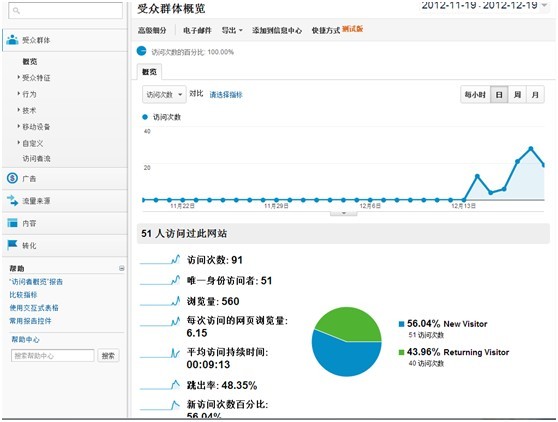Open the 流量来源 traffic sources icon
The image size is (558, 422).
pos(12,200)
